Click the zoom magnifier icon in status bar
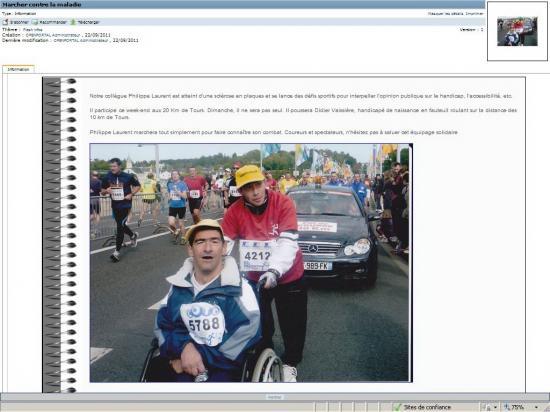The width and height of the screenshot is (550, 412). (x=507, y=407)
